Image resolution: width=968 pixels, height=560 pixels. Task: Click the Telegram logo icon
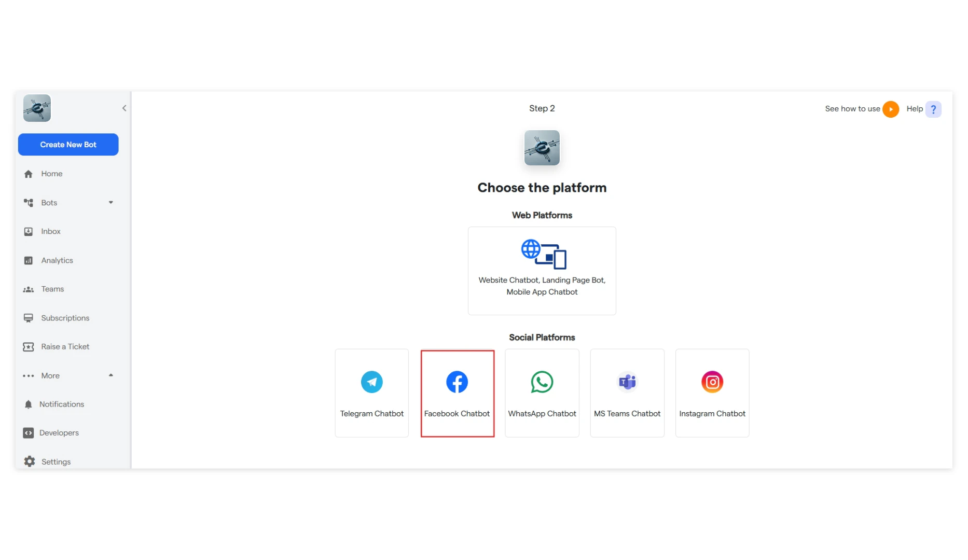click(x=372, y=382)
